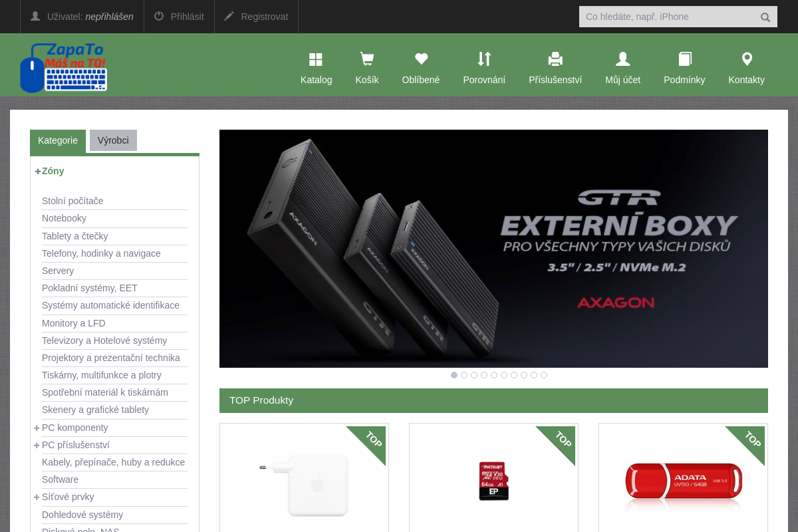Open Tiskárny, multifunkce a plotry category
The image size is (798, 532).
click(102, 375)
